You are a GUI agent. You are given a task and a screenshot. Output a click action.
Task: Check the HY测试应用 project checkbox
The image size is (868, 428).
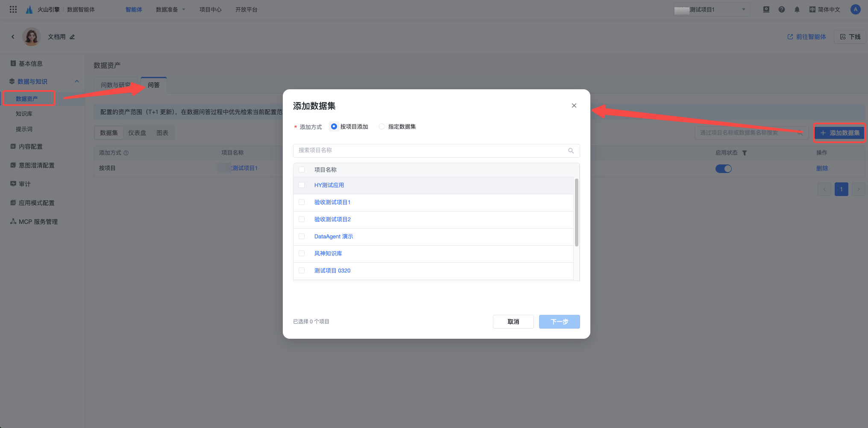point(302,185)
